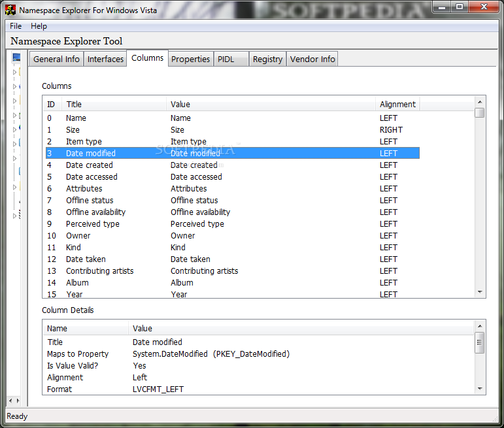Image resolution: width=504 pixels, height=428 pixels.
Task: Select 'Kind' row in Title column
Action: [x=73, y=248]
